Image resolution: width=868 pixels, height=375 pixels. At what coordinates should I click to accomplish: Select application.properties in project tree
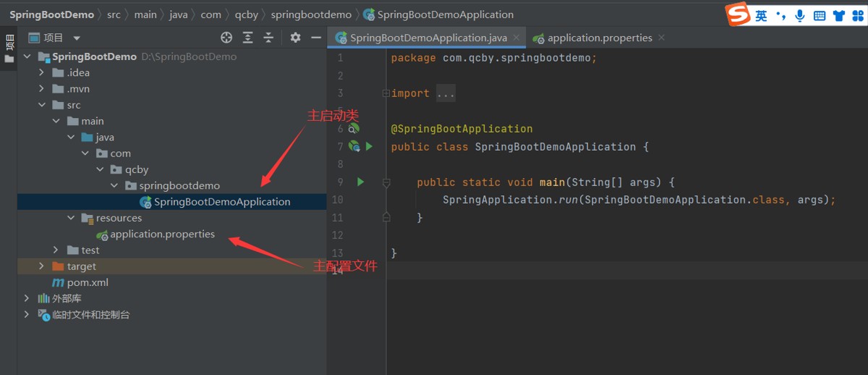click(162, 234)
